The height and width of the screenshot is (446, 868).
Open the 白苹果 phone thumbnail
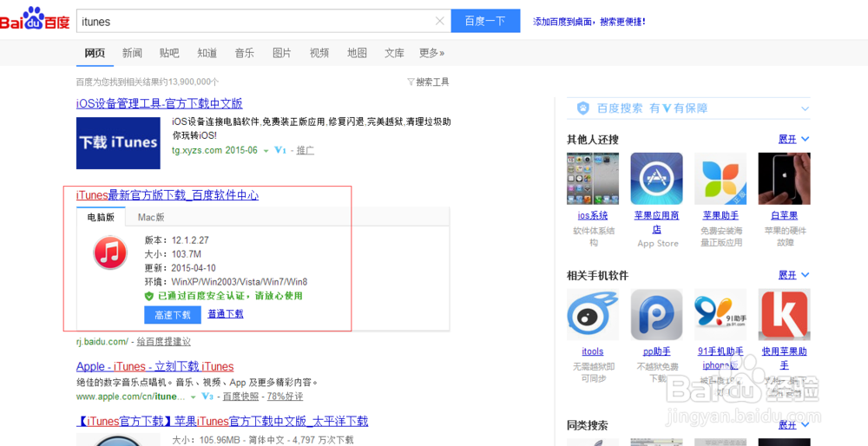(x=784, y=179)
